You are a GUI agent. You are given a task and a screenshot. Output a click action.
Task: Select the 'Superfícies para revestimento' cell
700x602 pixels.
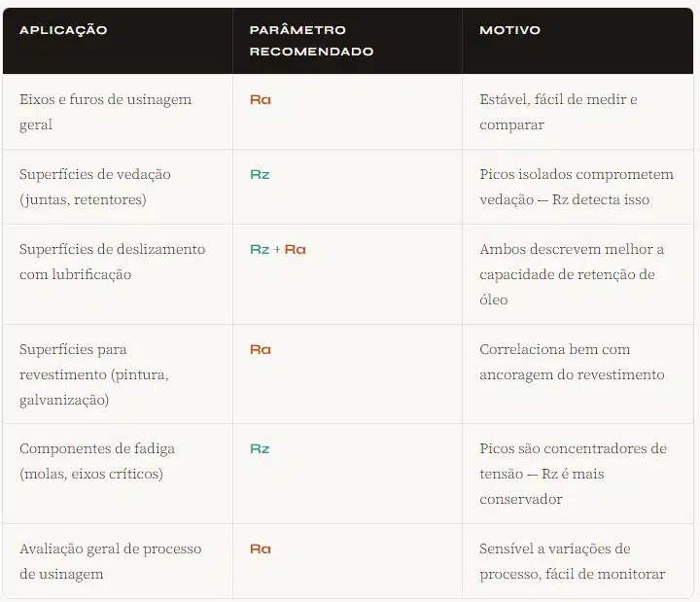[93, 374]
